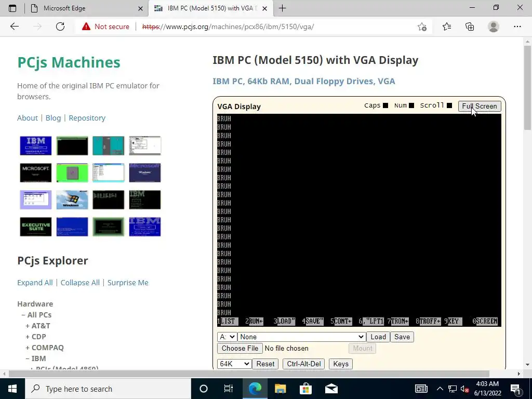Open a new browser tab
The image size is (532, 399).
[x=282, y=8]
